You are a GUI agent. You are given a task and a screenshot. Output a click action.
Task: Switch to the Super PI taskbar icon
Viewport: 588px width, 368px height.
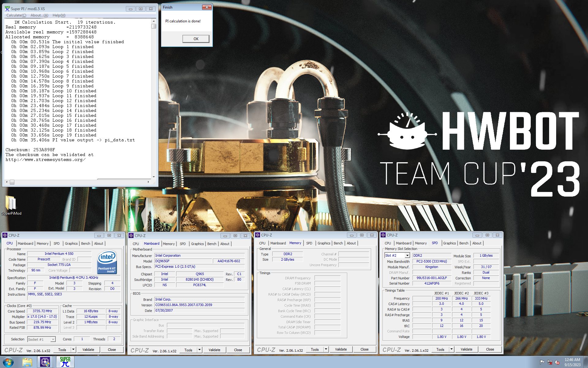tap(65, 362)
